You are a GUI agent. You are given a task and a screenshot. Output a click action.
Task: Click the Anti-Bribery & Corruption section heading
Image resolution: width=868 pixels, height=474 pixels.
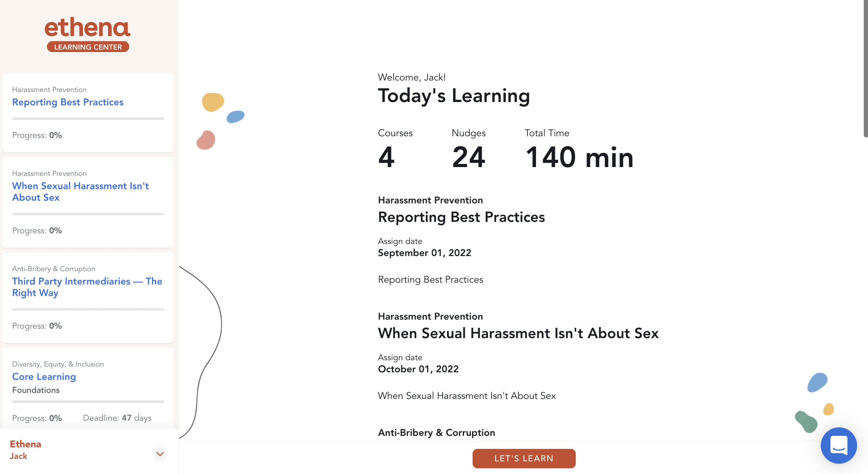(436, 433)
